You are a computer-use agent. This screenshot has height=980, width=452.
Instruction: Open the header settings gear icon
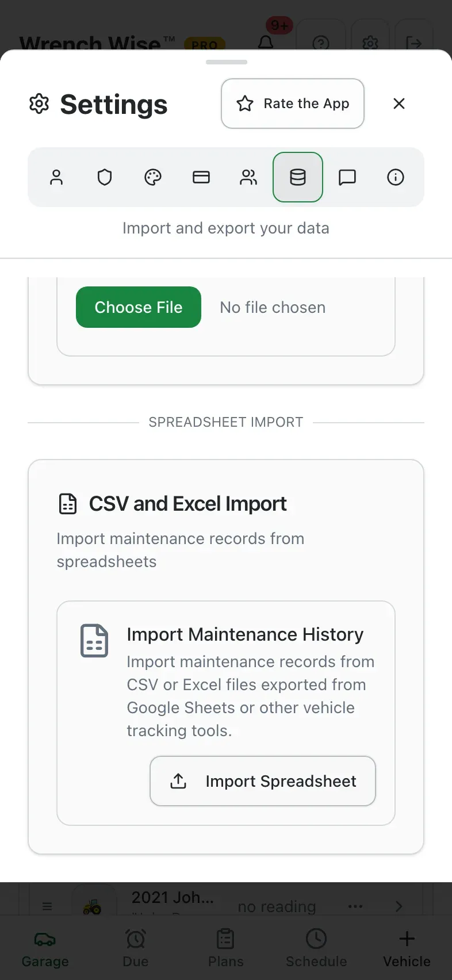(x=370, y=43)
